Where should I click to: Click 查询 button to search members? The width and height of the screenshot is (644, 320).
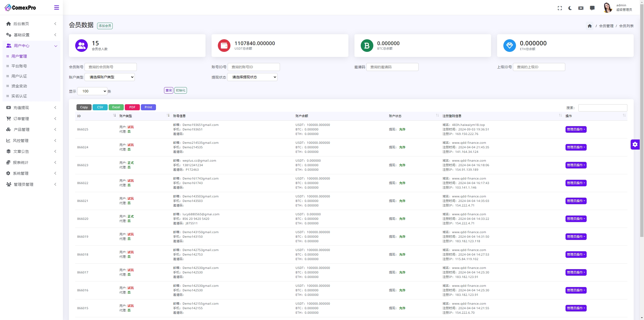pyautogui.click(x=168, y=90)
